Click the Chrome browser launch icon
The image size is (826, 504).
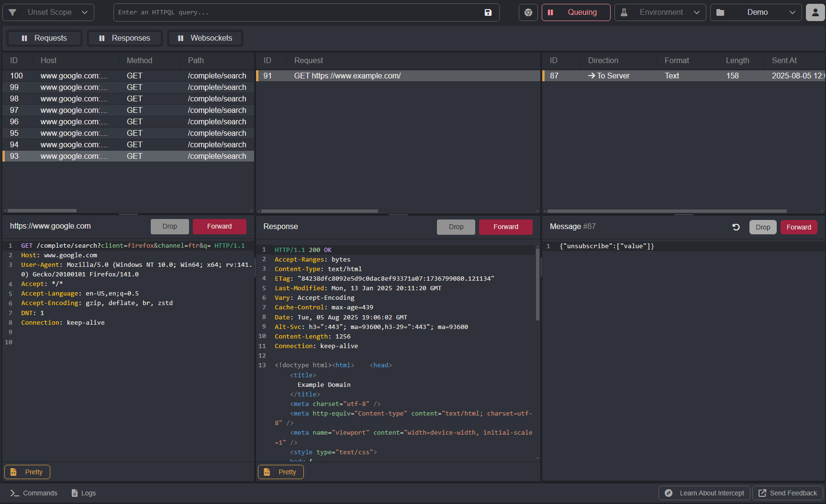coord(528,12)
